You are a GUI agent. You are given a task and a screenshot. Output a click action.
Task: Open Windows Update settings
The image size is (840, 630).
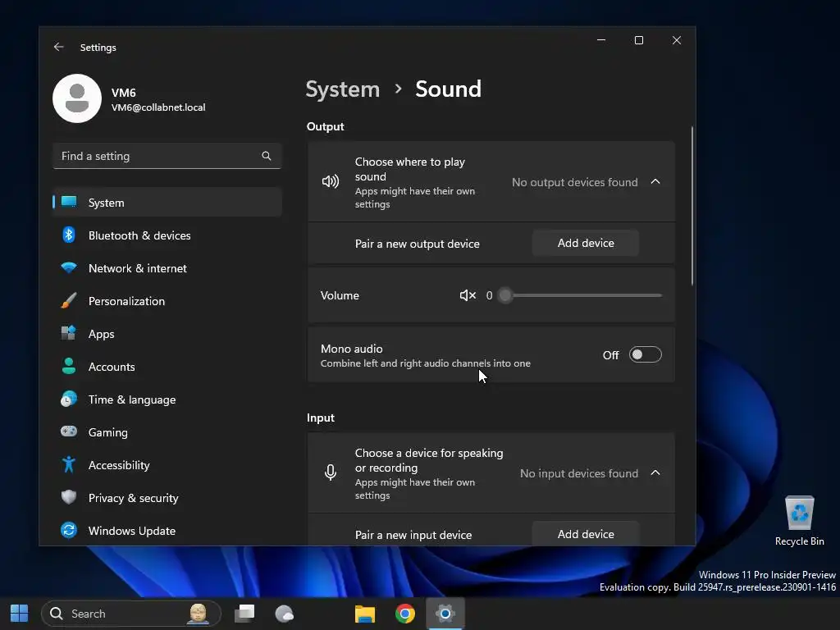point(167,531)
